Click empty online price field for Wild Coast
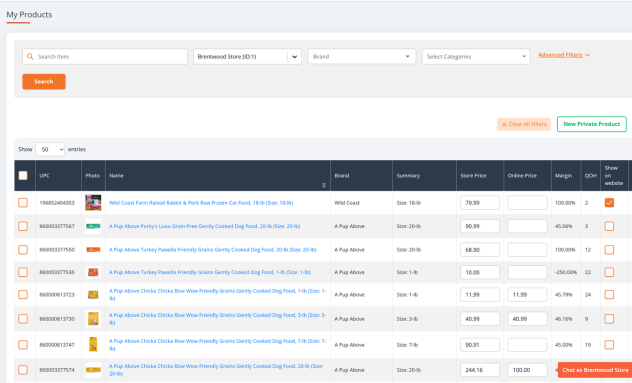Image resolution: width=632 pixels, height=383 pixels. tap(527, 203)
